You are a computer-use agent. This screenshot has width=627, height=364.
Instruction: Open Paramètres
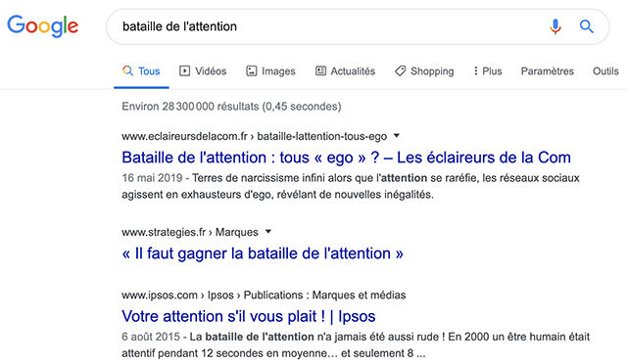547,71
